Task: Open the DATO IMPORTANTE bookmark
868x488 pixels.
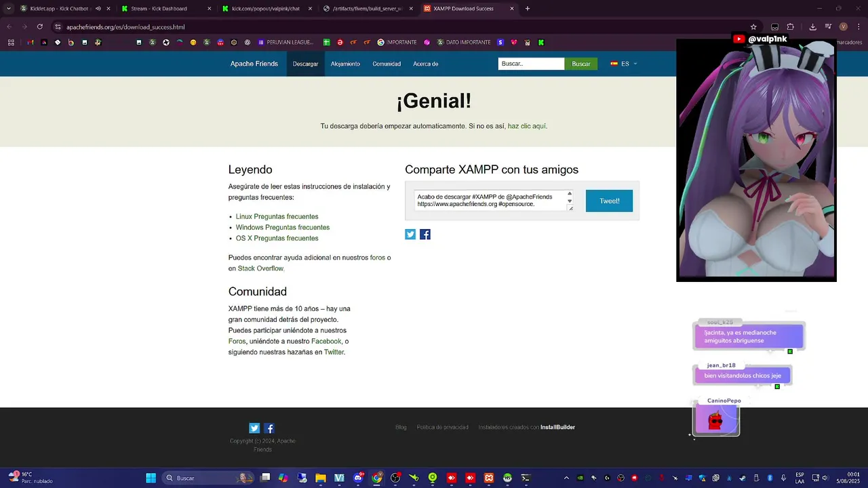Action: point(464,42)
